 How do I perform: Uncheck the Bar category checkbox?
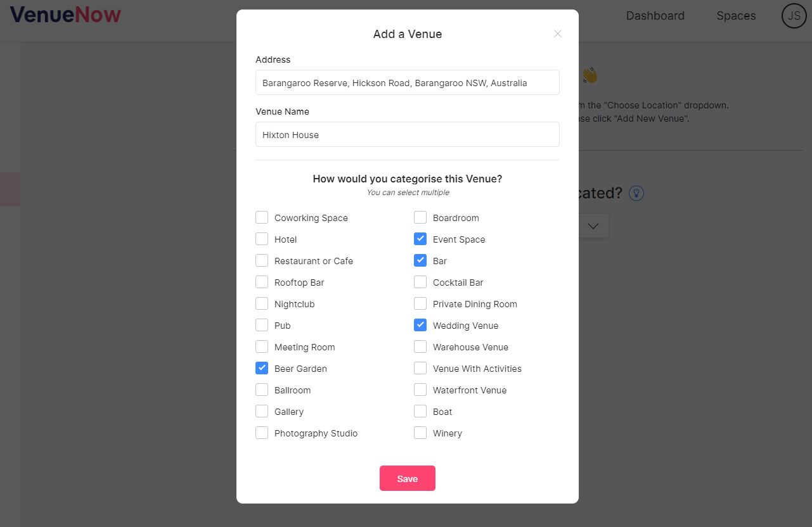tap(420, 260)
